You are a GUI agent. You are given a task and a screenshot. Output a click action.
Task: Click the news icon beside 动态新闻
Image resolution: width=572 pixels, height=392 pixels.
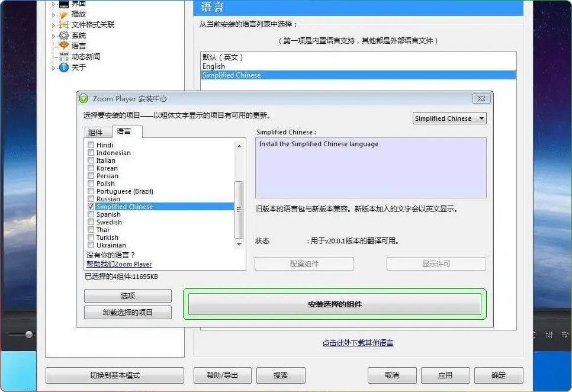64,56
